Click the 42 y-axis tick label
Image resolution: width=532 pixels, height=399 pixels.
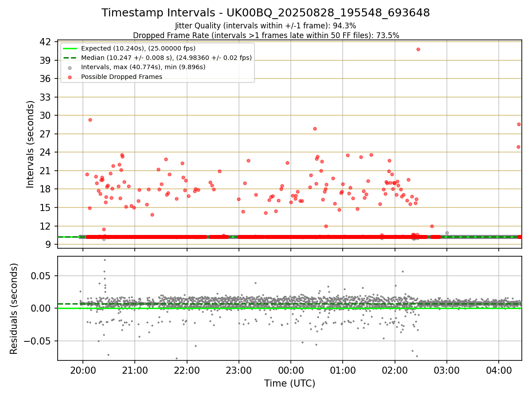click(x=45, y=42)
